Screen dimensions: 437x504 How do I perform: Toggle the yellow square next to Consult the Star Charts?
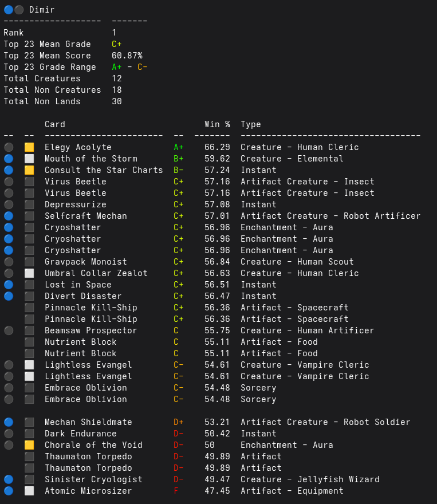pos(29,170)
